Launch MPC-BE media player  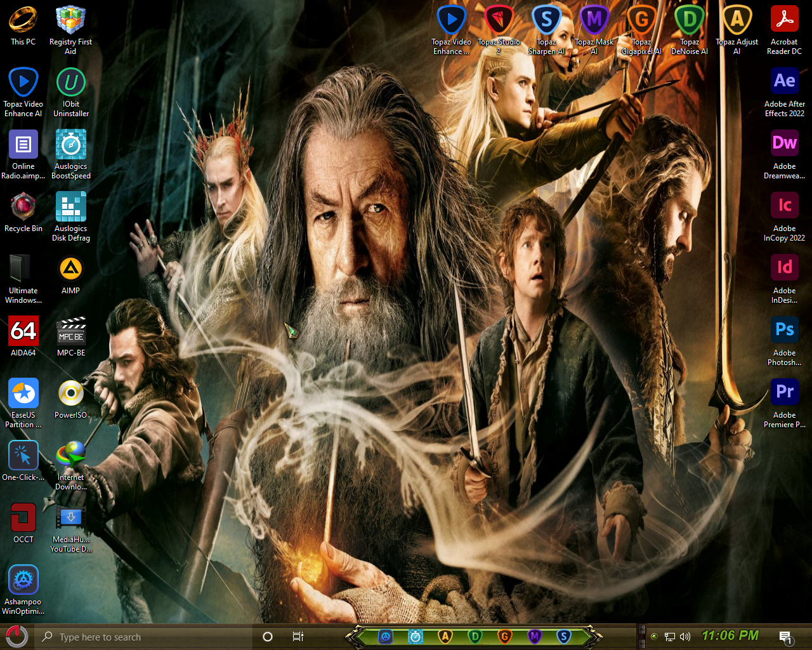tap(70, 336)
